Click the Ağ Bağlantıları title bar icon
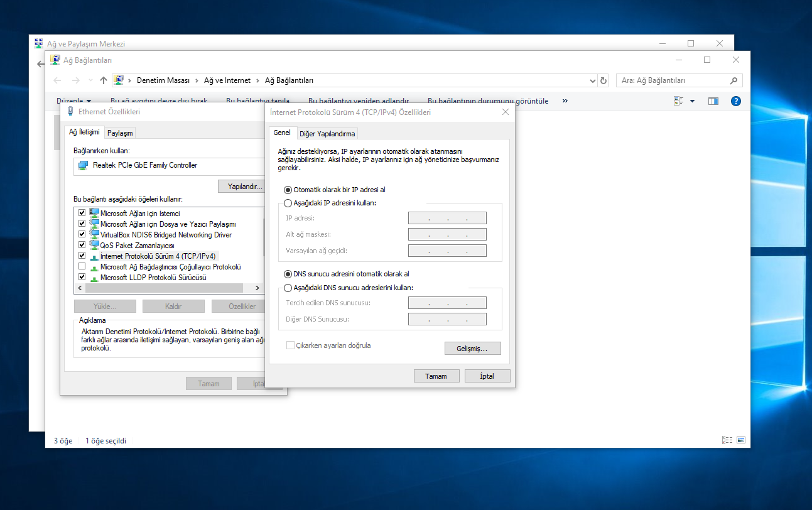 pos(55,60)
